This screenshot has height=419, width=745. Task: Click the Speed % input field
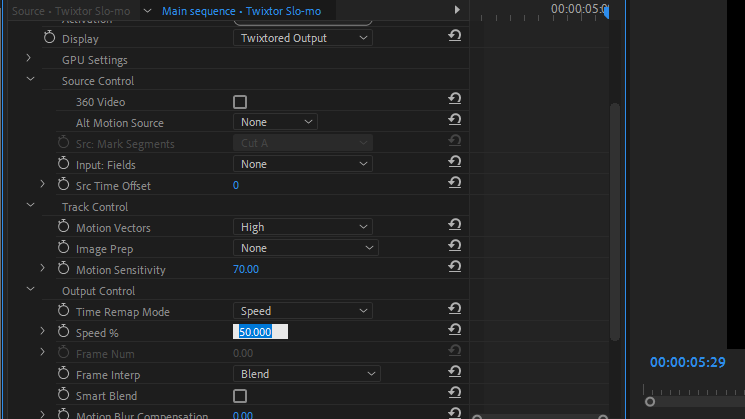260,332
